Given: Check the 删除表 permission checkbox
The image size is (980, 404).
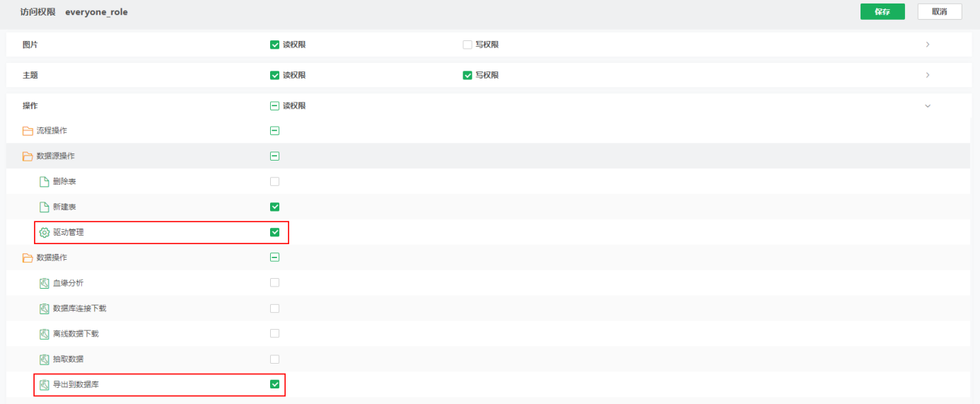Looking at the screenshot, I should coord(275,182).
